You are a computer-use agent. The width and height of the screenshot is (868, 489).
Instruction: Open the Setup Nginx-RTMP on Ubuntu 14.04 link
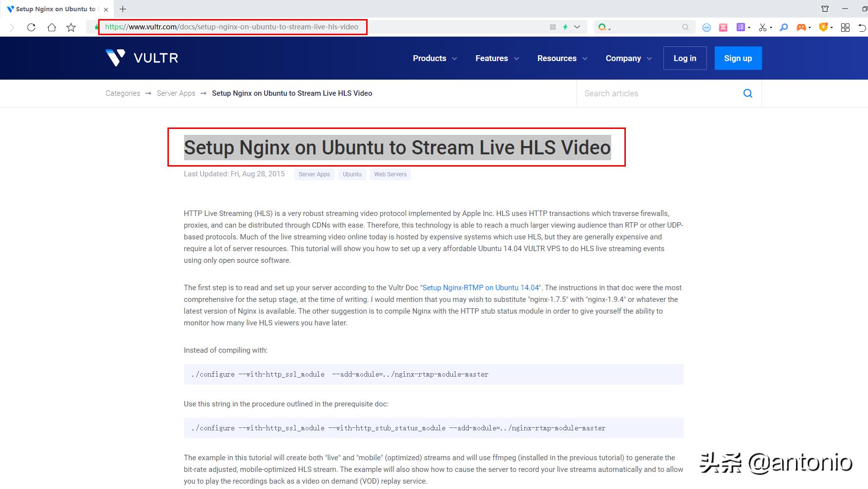(x=481, y=288)
